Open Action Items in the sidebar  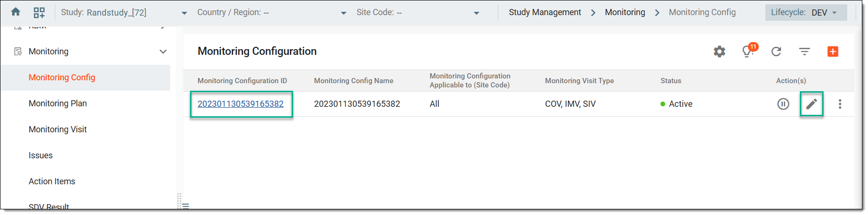pos(52,181)
